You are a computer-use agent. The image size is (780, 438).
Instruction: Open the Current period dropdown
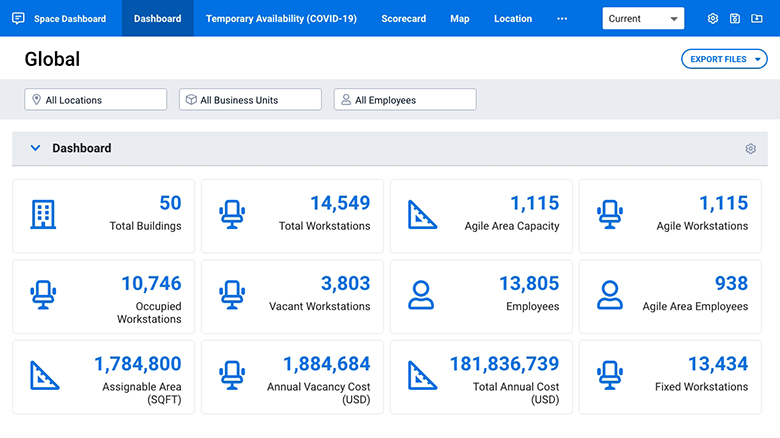pyautogui.click(x=643, y=18)
